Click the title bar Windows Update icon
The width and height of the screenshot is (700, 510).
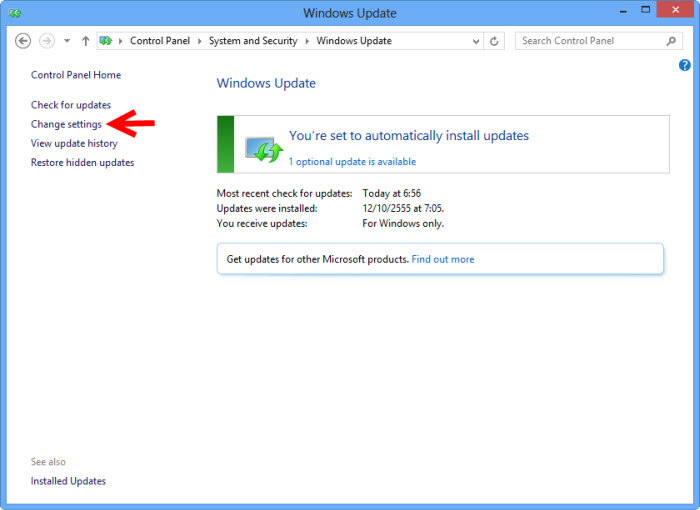point(15,13)
